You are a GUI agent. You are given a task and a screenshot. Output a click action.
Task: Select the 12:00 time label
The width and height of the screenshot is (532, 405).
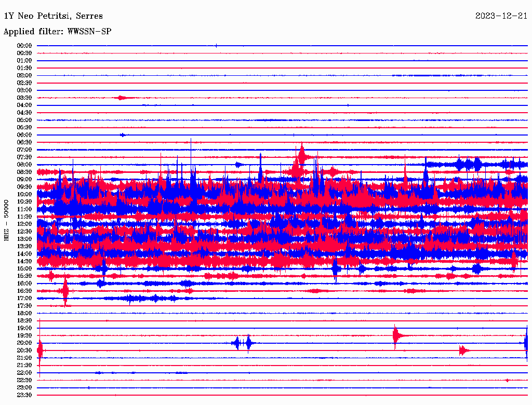click(24, 224)
